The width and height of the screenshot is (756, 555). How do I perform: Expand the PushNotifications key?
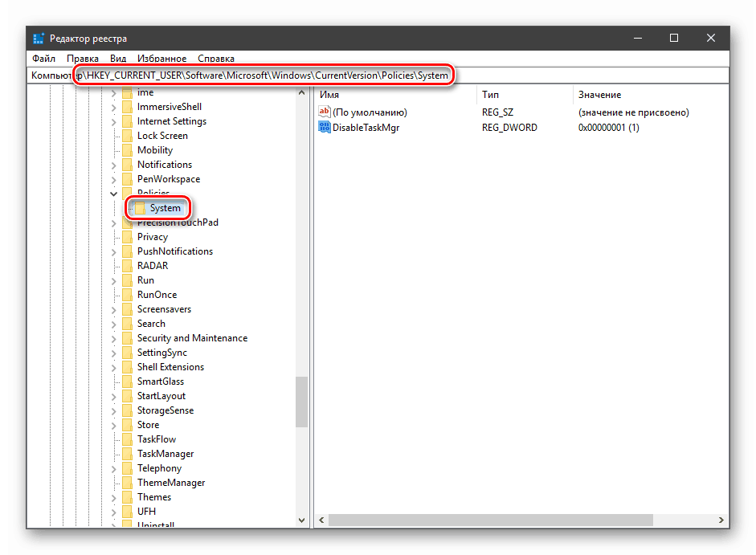pyautogui.click(x=114, y=251)
